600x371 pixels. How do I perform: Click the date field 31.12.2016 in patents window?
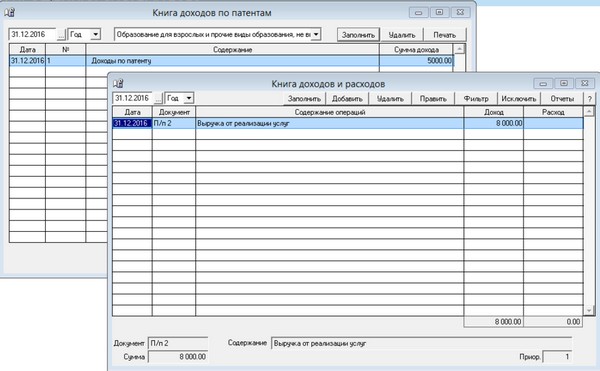(x=33, y=34)
